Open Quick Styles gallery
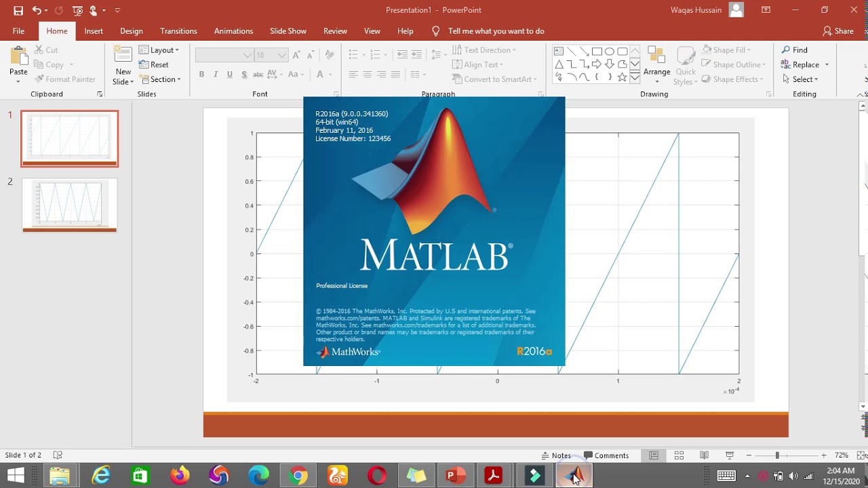The image size is (868, 488). pos(686,65)
